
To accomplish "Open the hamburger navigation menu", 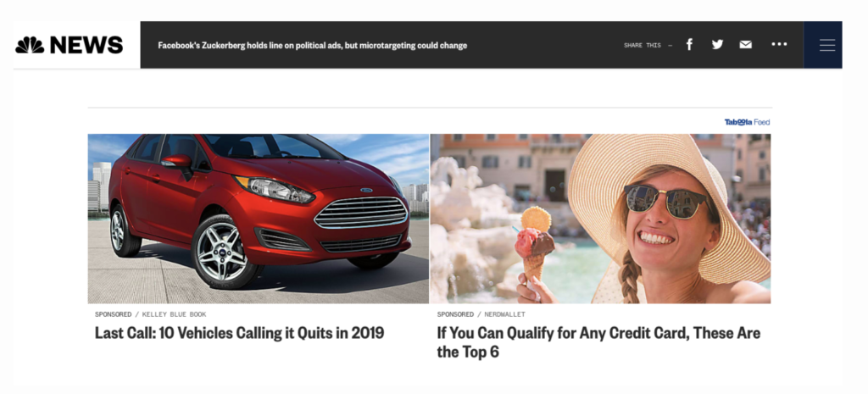I will 827,45.
